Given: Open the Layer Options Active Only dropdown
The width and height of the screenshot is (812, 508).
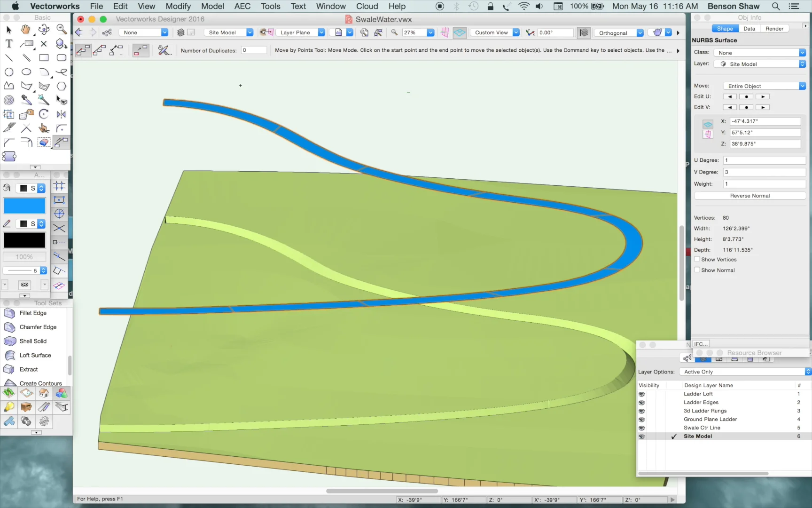Looking at the screenshot, I should (x=743, y=372).
